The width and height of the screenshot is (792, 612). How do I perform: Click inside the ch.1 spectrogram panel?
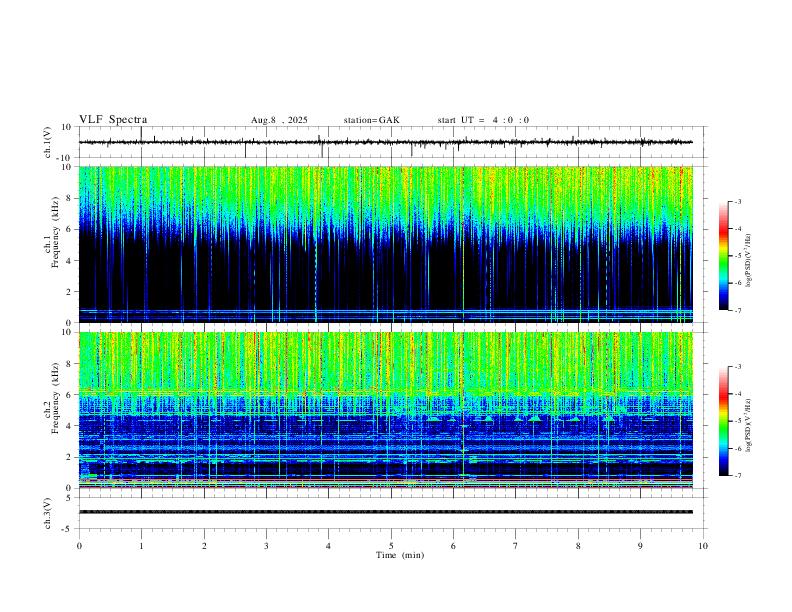(385, 244)
